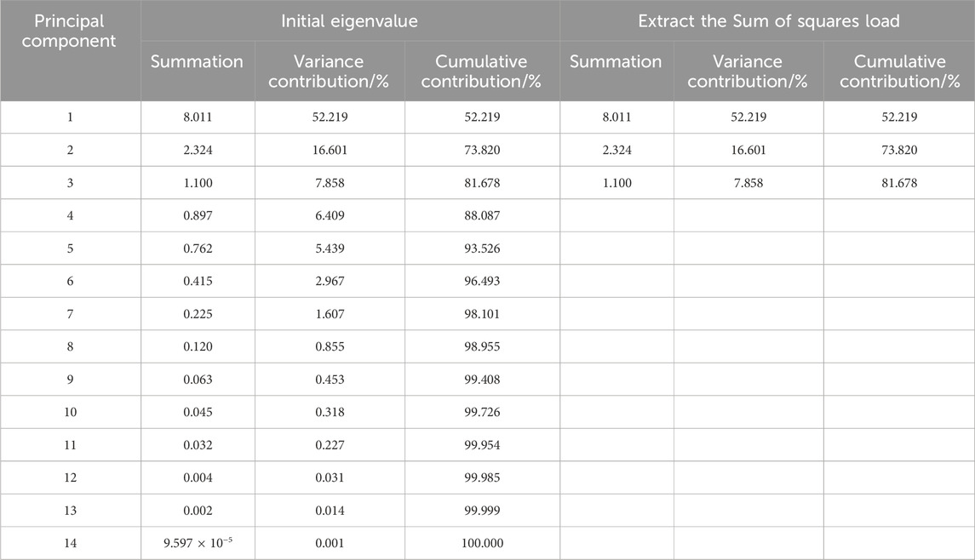Select the "Extract the Sum of squares load" header
975x560 pixels.
pos(769,21)
